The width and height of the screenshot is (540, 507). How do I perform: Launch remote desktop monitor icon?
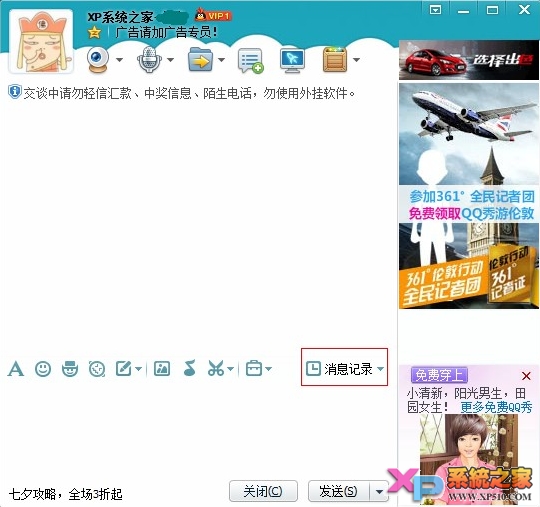[292, 61]
